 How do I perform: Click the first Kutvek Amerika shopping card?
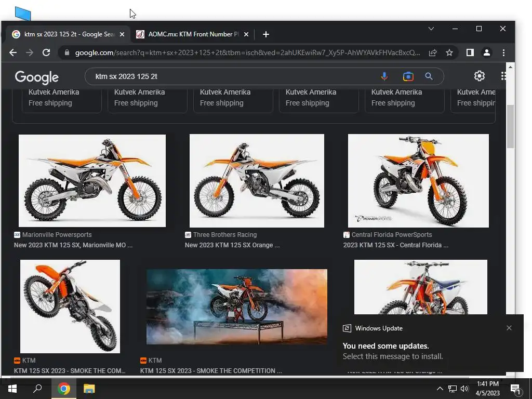pos(62,101)
